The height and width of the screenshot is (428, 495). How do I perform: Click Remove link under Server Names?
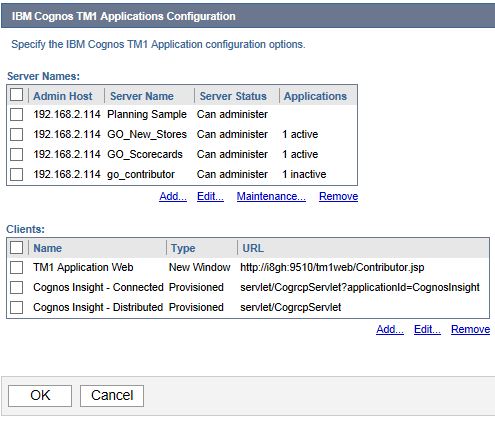coord(338,196)
